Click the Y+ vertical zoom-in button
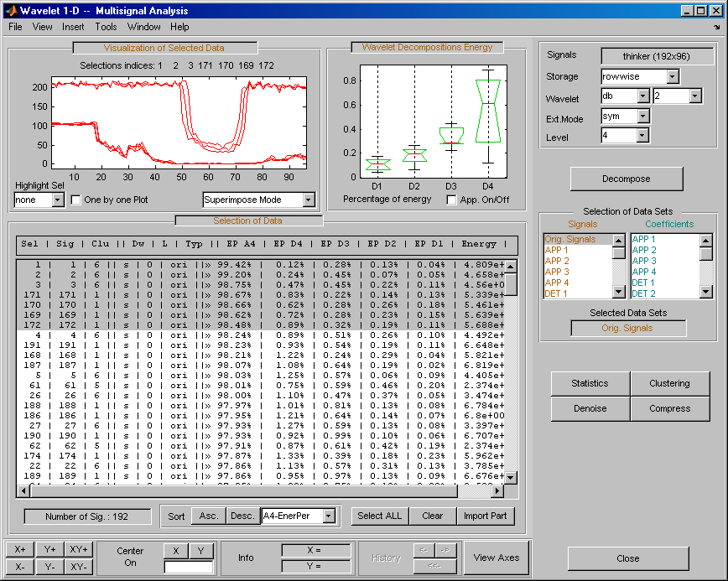The image size is (728, 581). (x=49, y=549)
